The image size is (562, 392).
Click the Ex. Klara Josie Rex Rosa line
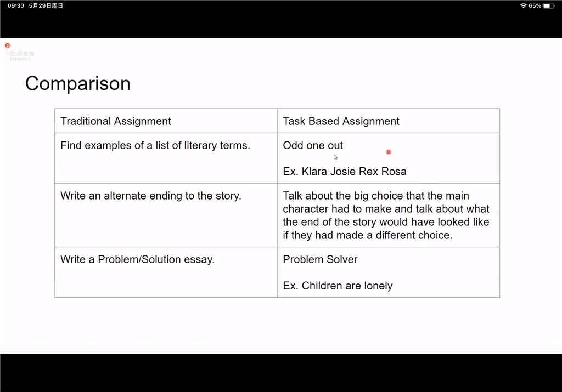345,172
